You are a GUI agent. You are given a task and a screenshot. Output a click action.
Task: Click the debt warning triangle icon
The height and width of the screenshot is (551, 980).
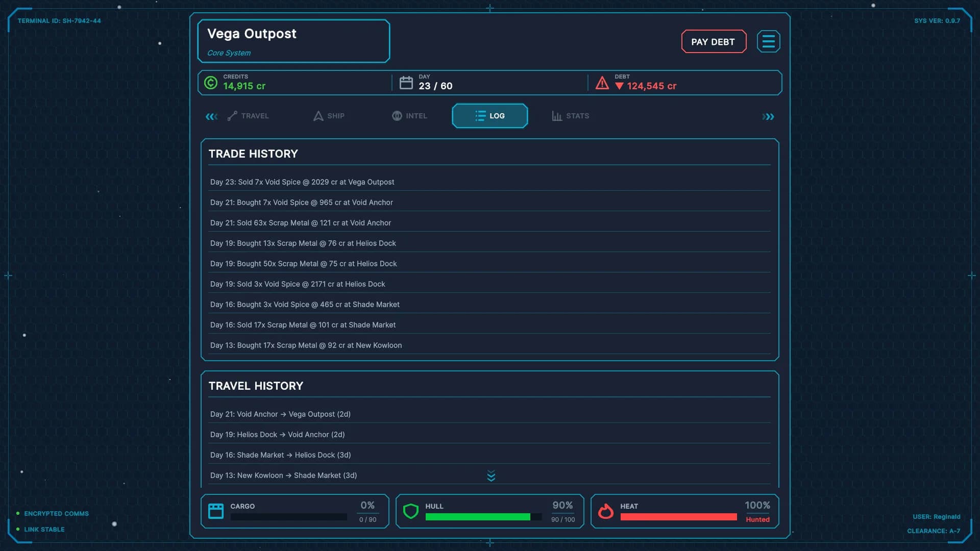click(x=602, y=83)
